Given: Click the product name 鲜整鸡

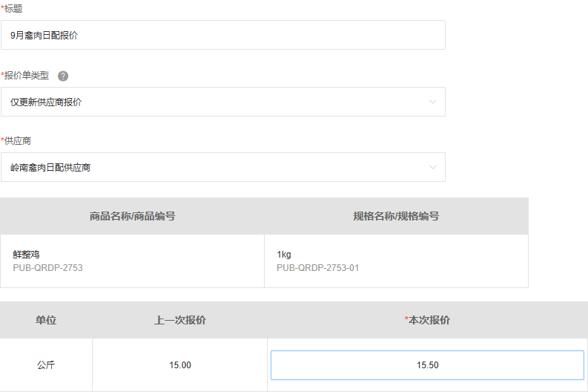Looking at the screenshot, I should [26, 255].
